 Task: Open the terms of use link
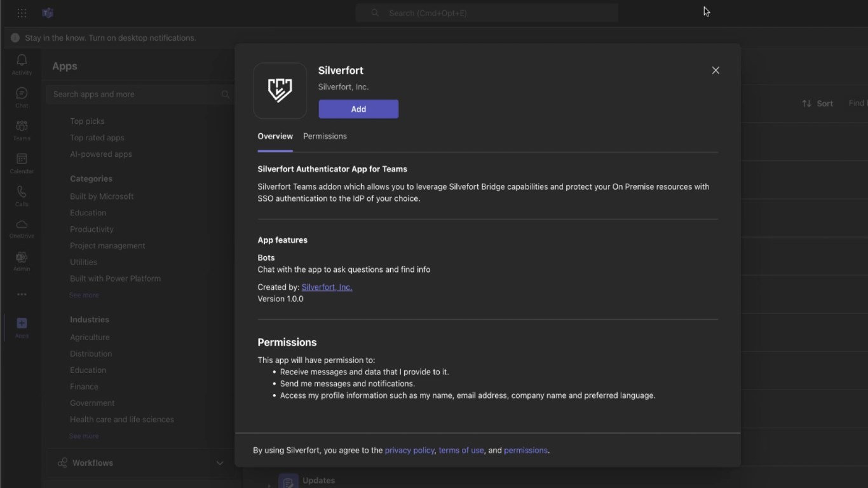(x=461, y=451)
